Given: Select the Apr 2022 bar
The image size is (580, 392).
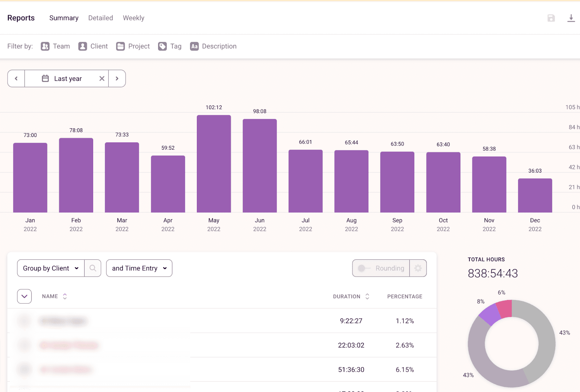Looking at the screenshot, I should 168,184.
